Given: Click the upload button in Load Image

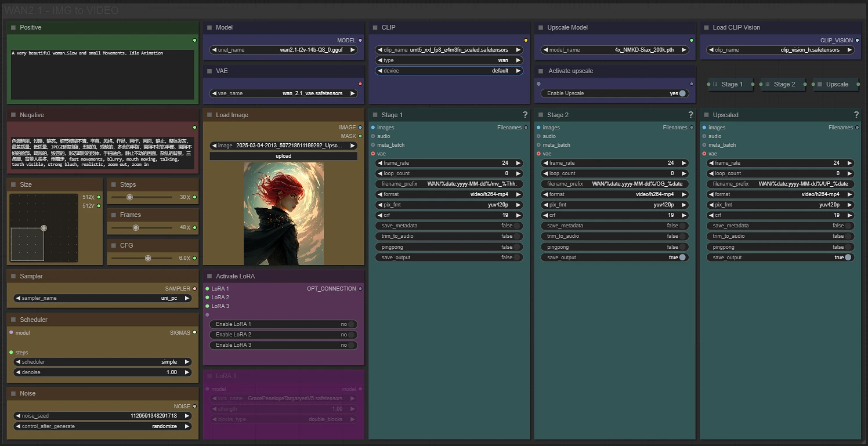Looking at the screenshot, I should [284, 156].
